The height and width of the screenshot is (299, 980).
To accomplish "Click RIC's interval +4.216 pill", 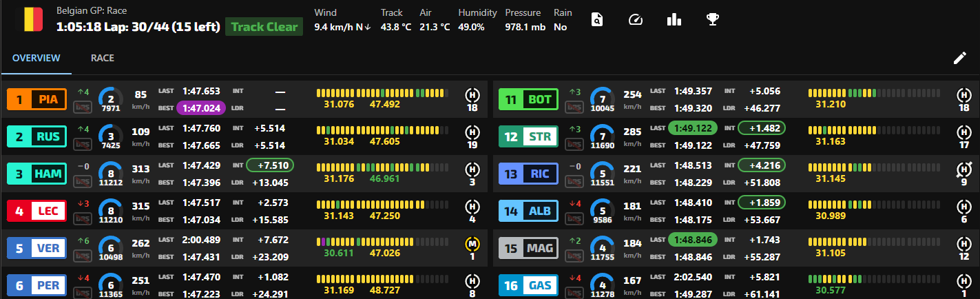I will pyautogui.click(x=762, y=165).
